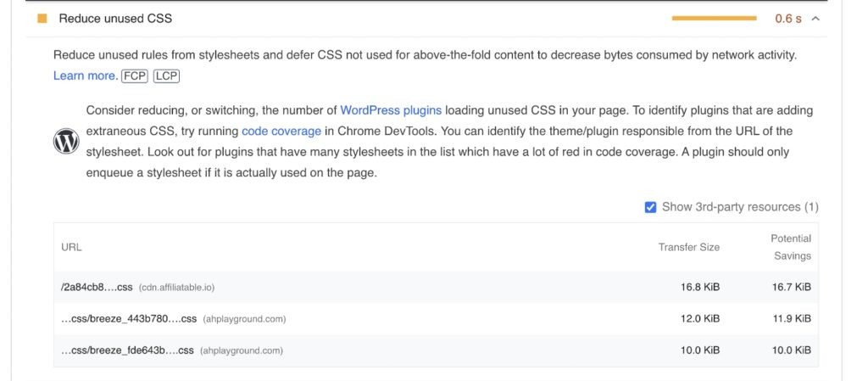This screenshot has width=868, height=381.
Task: Click the WordPress logo icon
Action: coord(66,142)
